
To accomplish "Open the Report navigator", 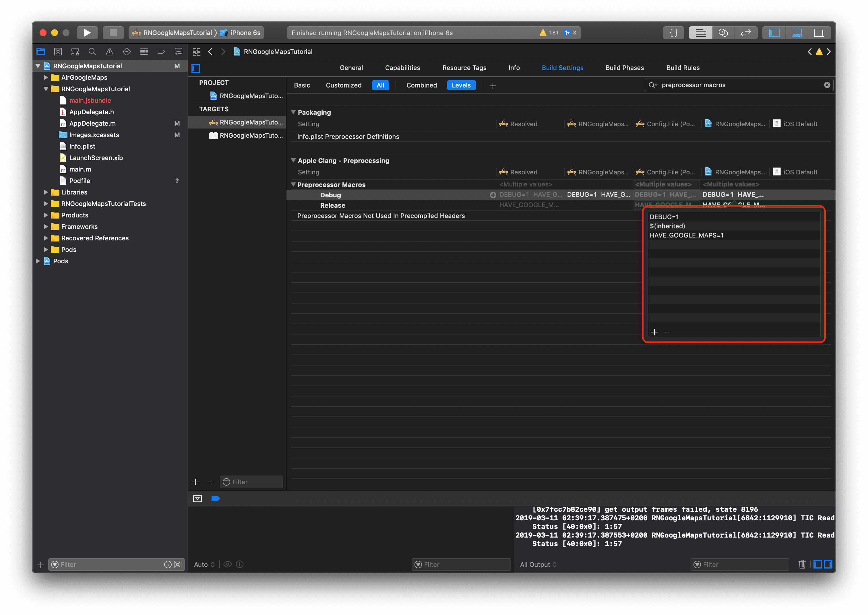I will point(178,52).
